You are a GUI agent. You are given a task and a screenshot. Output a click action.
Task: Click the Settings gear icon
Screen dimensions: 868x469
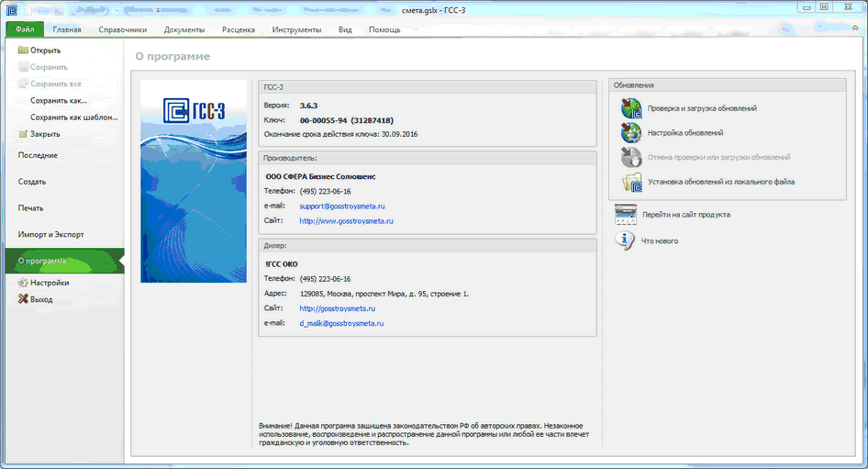click(23, 283)
